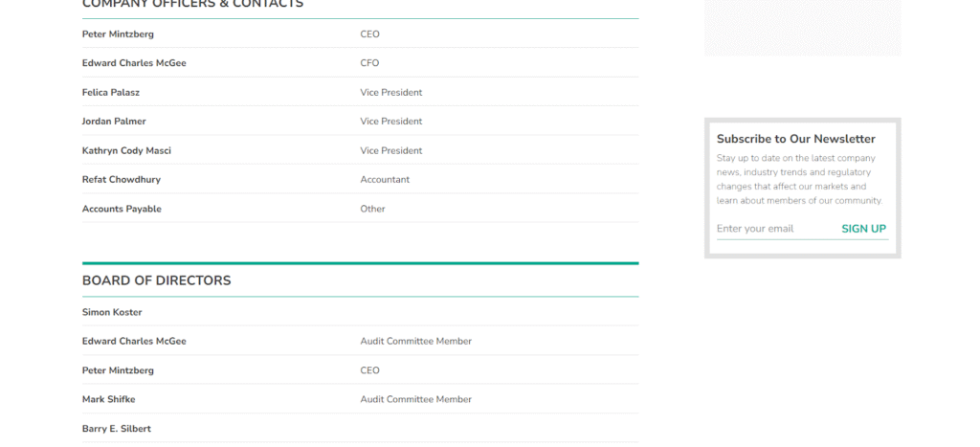Click Mark Shifke's Audit Committee Member label
The height and width of the screenshot is (447, 980).
coord(415,399)
